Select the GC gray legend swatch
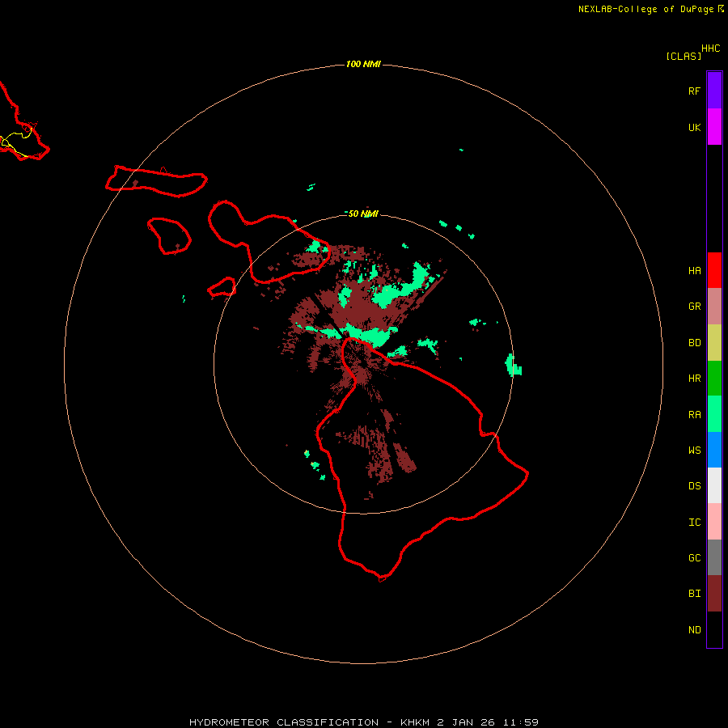Screen dimensions: 728x728 (714, 557)
